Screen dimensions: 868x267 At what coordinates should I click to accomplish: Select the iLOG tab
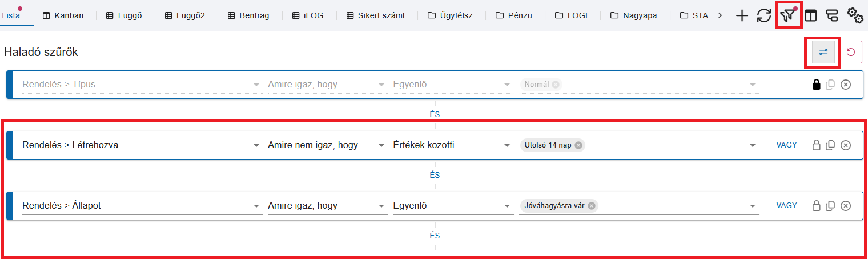click(x=307, y=15)
